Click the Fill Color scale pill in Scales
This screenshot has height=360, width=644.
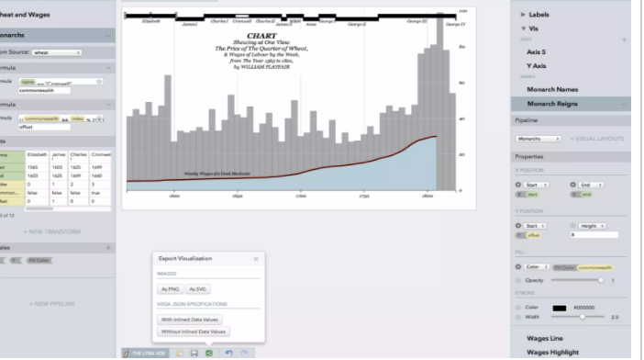tap(39, 261)
